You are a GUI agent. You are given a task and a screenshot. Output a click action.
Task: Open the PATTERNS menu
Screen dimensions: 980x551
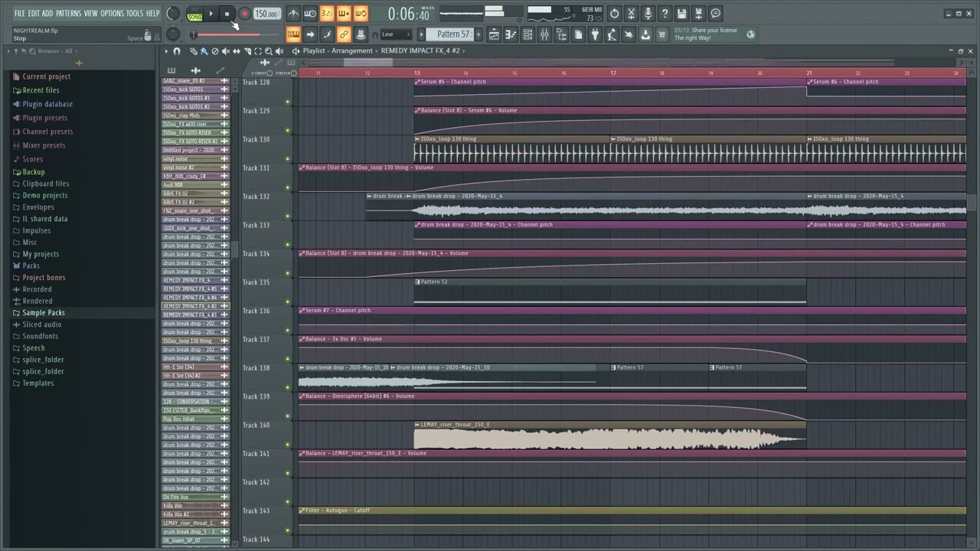point(68,14)
